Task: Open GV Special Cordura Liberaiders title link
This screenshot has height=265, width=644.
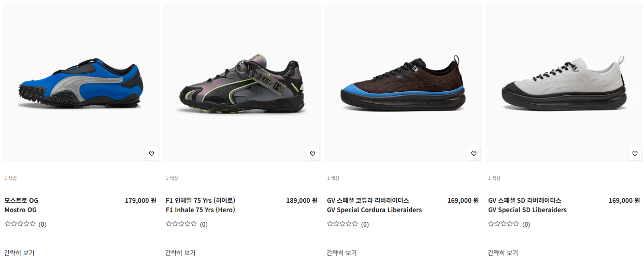Action: pyautogui.click(x=375, y=205)
